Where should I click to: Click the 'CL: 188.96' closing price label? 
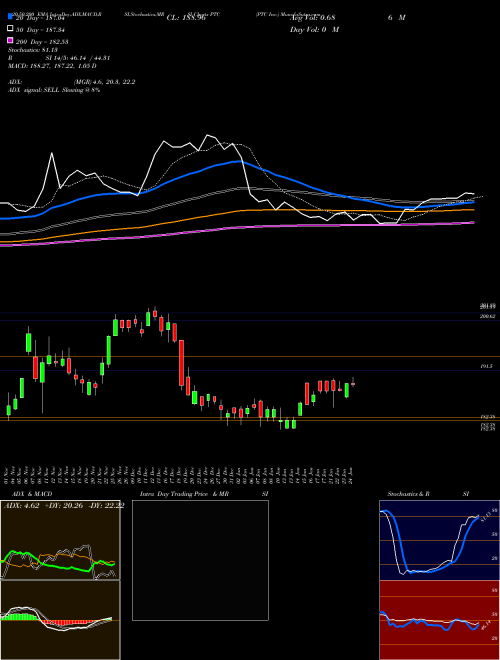[186, 18]
